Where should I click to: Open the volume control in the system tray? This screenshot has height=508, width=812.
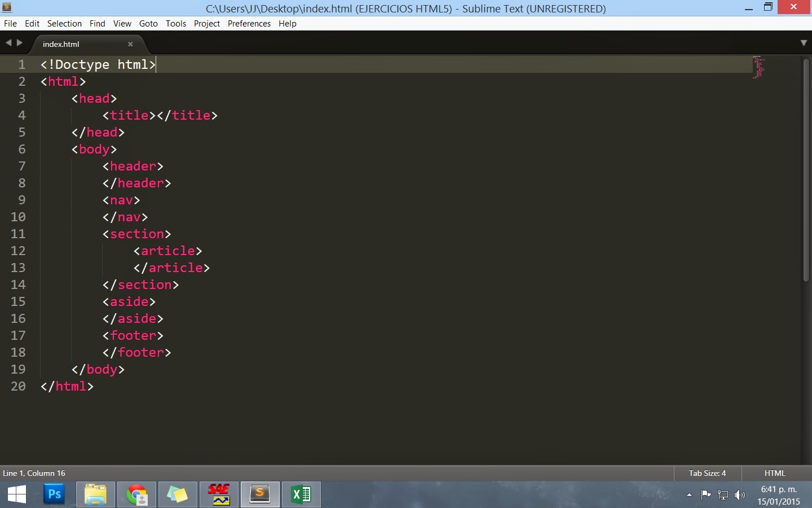pos(740,496)
